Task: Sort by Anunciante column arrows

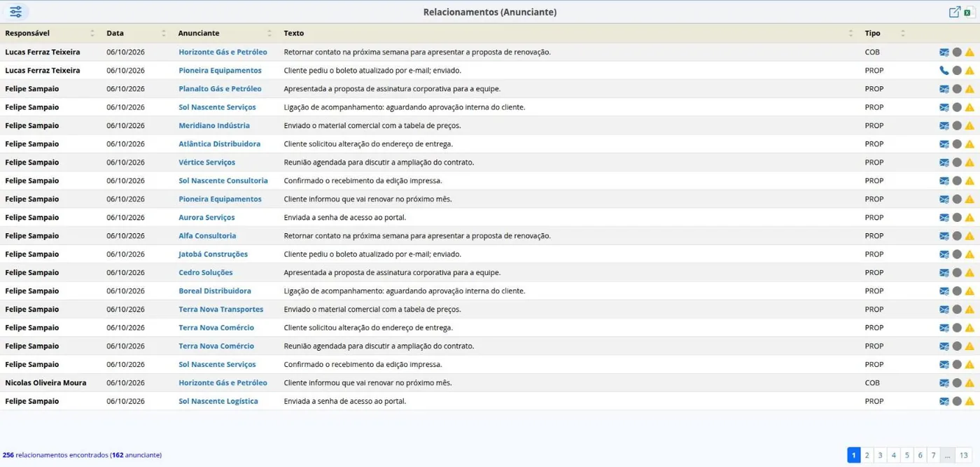Action: (x=269, y=33)
